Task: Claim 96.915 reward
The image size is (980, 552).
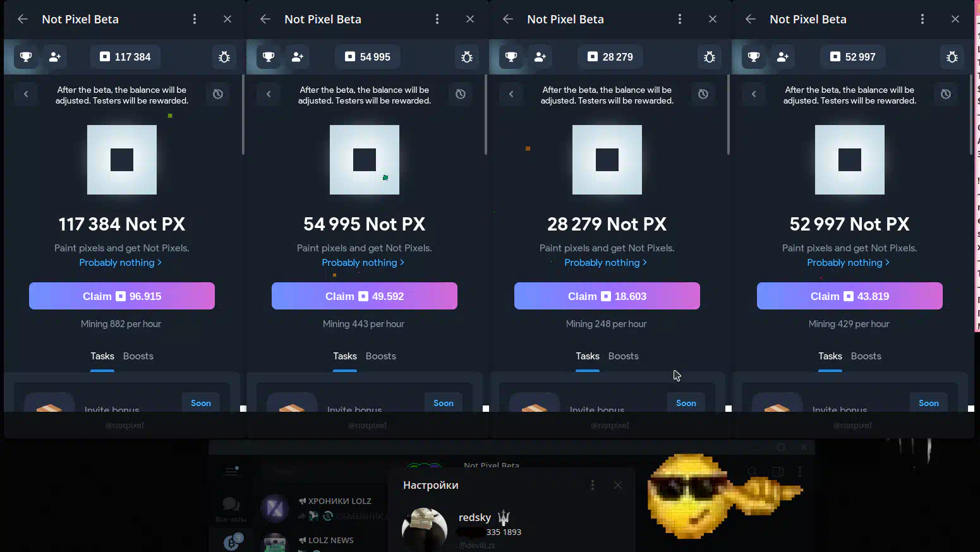Action: tap(122, 296)
